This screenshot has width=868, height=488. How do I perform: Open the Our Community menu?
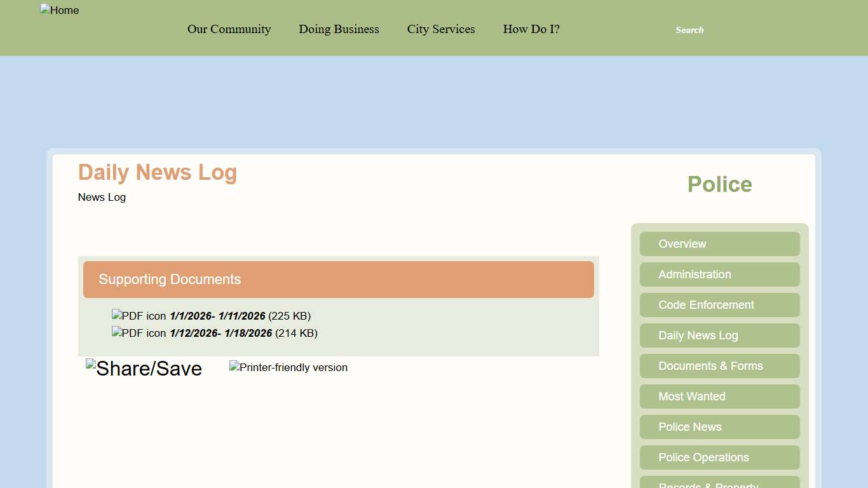point(229,29)
